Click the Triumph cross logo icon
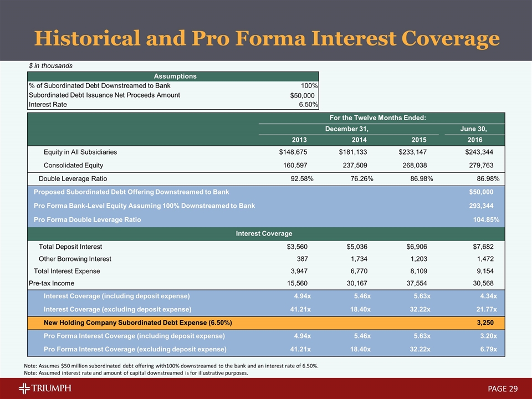This screenshot has height=399, width=532. click(x=25, y=389)
